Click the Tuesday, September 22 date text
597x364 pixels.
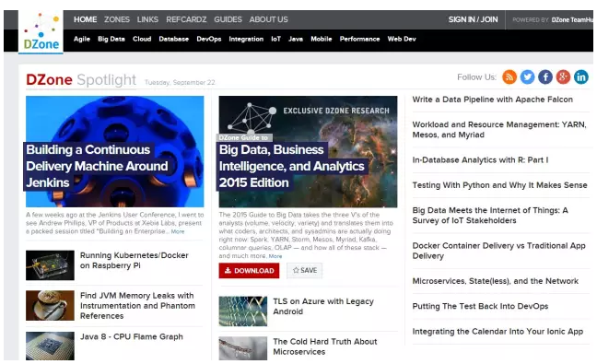click(180, 82)
